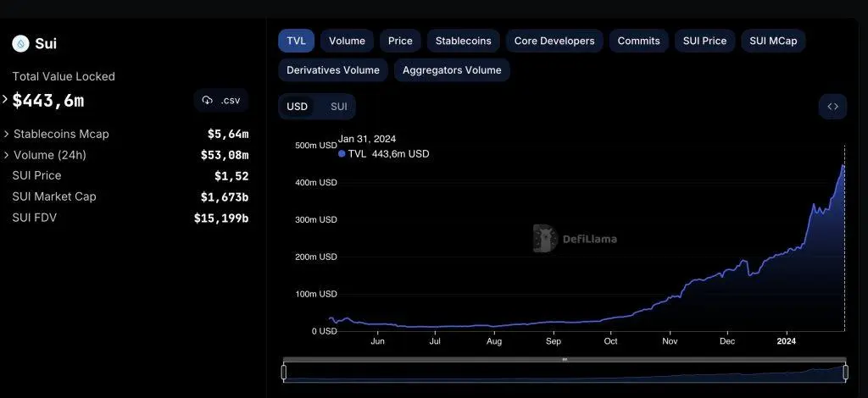Enable the Derivatives Volume chart metric

tap(333, 70)
